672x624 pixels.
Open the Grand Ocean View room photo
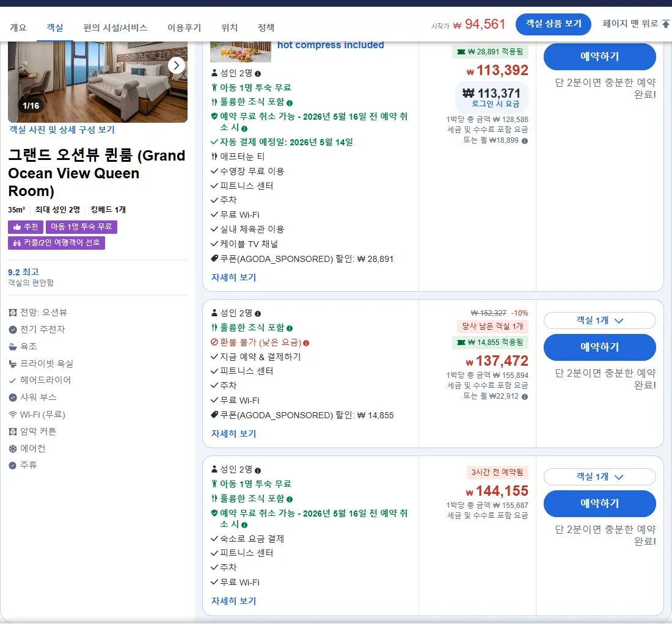(x=98, y=82)
